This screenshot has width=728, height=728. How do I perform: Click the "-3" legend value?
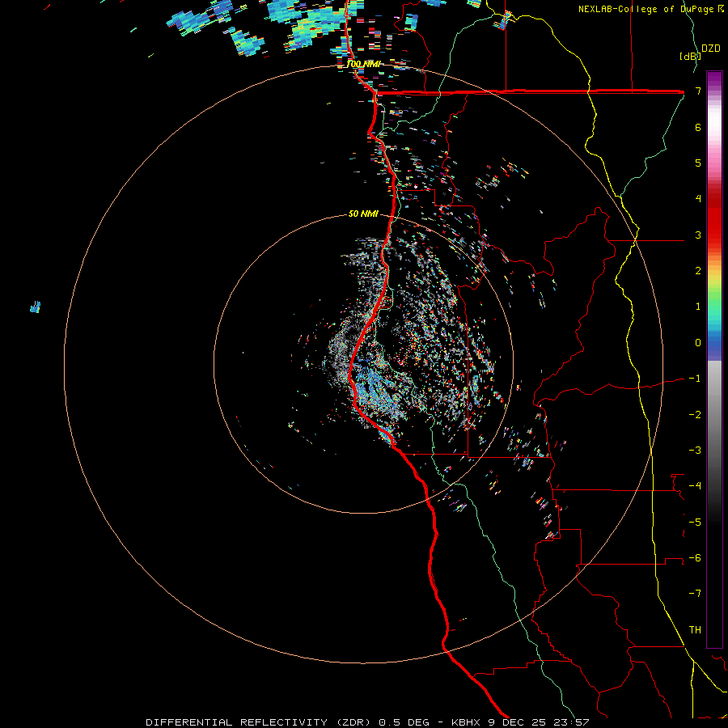tap(695, 450)
